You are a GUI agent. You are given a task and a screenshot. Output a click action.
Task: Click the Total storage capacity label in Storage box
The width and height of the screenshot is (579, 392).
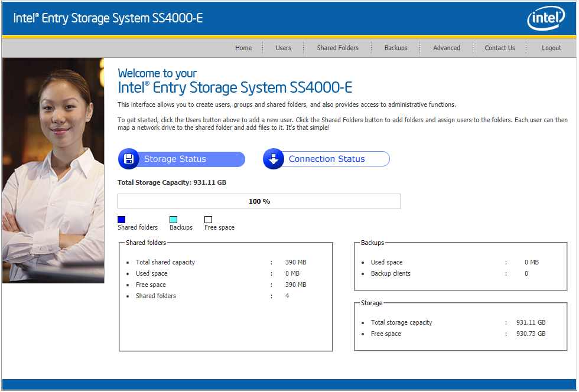[401, 322]
